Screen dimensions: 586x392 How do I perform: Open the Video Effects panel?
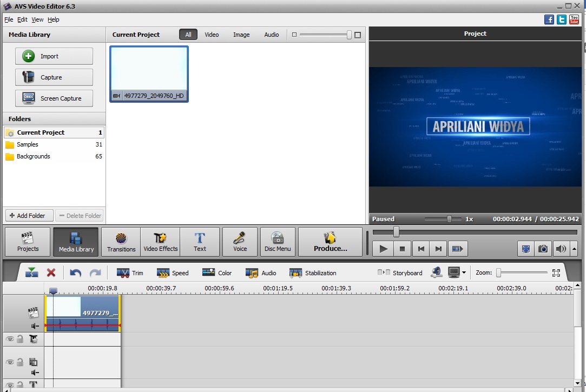[x=160, y=242]
